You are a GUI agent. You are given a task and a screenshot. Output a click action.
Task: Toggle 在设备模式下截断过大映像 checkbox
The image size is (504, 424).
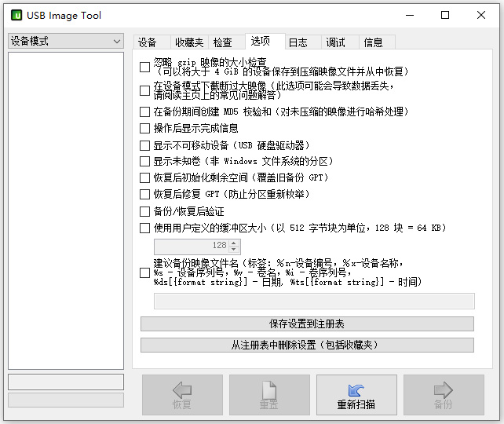click(x=144, y=90)
